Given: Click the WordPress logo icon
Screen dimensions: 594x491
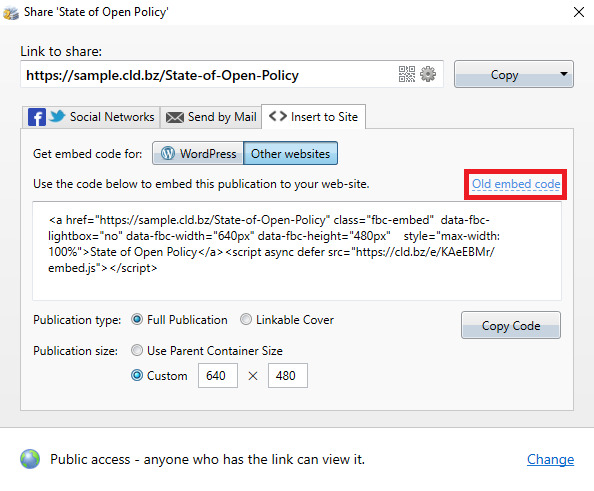Looking at the screenshot, I should coord(168,153).
